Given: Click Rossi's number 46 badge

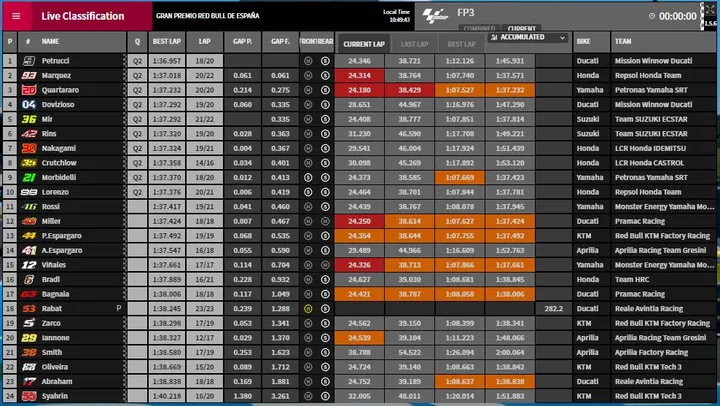Looking at the screenshot, I should click(29, 207).
